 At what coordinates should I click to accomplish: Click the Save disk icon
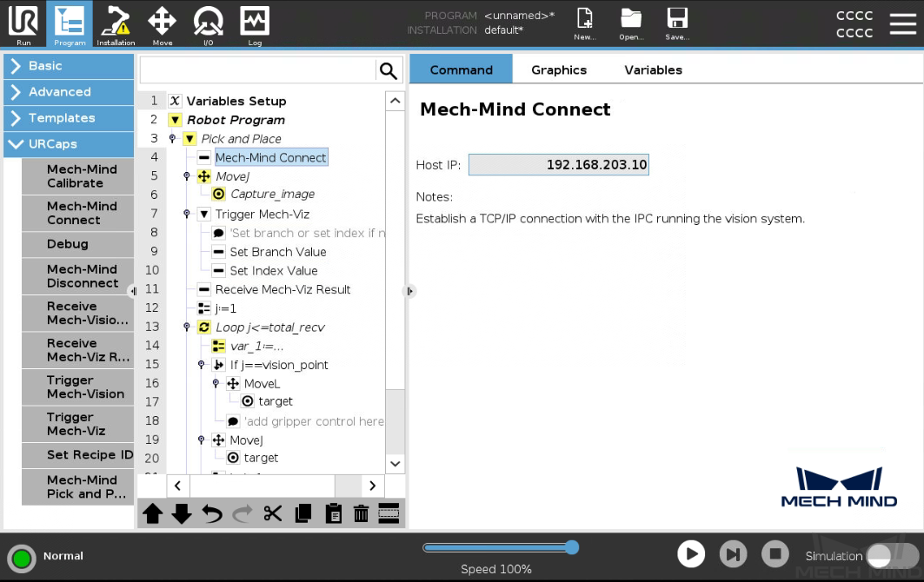click(677, 24)
